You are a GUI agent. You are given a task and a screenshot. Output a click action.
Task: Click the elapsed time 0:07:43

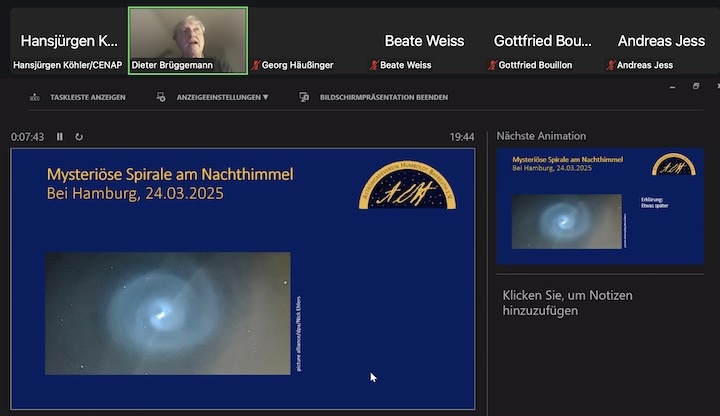(x=28, y=137)
